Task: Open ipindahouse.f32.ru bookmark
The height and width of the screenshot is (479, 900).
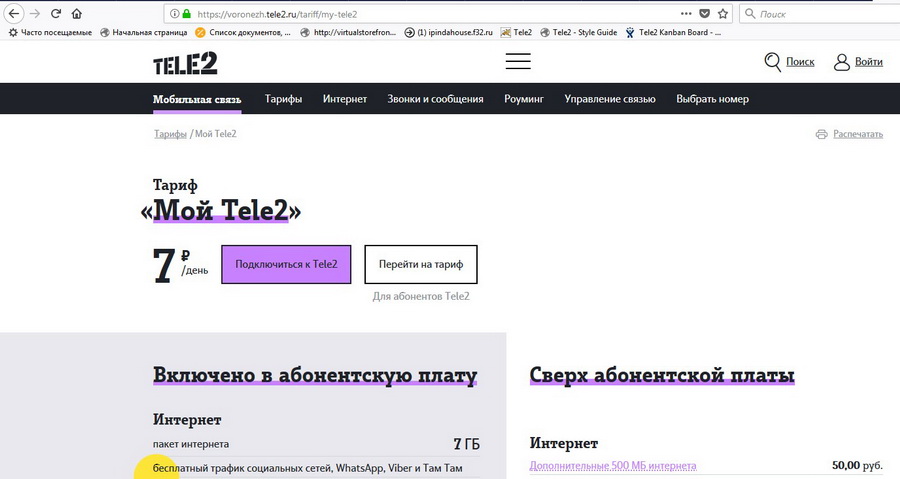Action: pyautogui.click(x=449, y=33)
